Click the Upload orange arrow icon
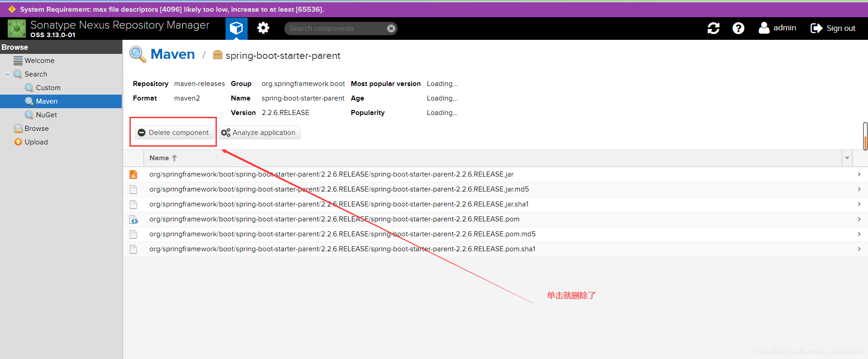Screen dimensions: 868x359 click(18, 142)
